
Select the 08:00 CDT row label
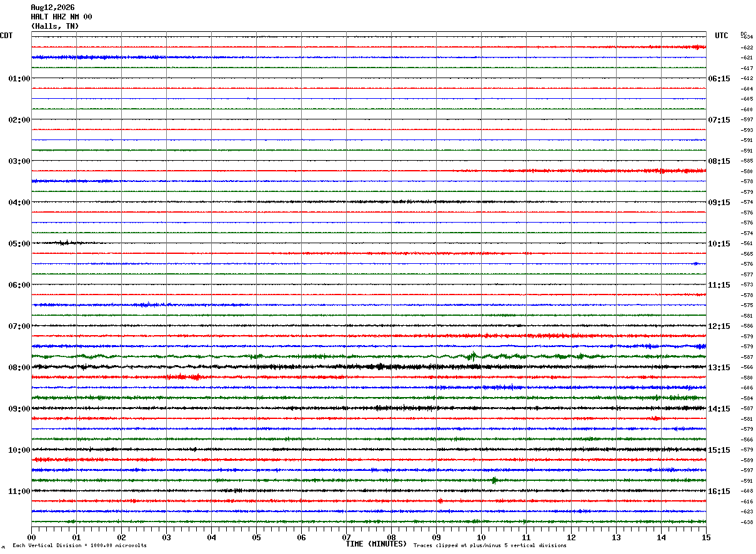click(x=19, y=367)
